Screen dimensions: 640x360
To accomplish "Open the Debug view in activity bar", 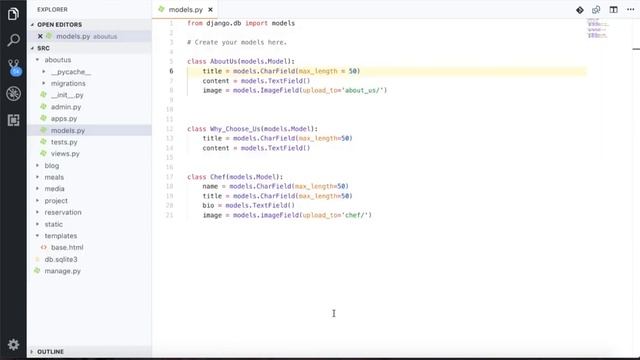I will 13,93.
